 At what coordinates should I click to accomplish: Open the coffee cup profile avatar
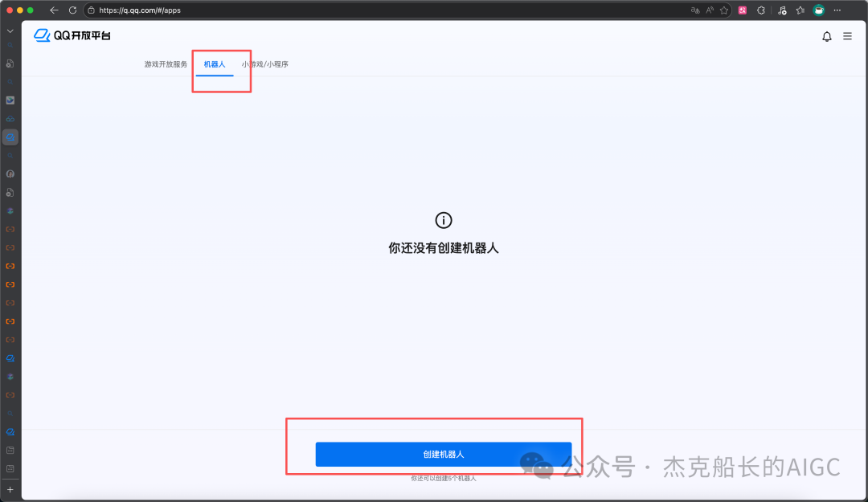(x=819, y=10)
